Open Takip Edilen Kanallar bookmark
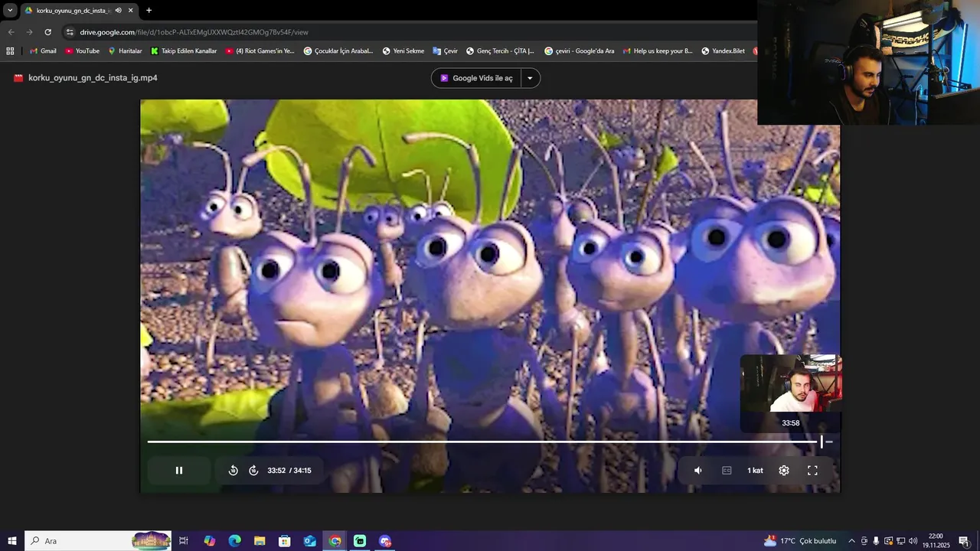Screen dimensions: 980x551 click(184, 51)
